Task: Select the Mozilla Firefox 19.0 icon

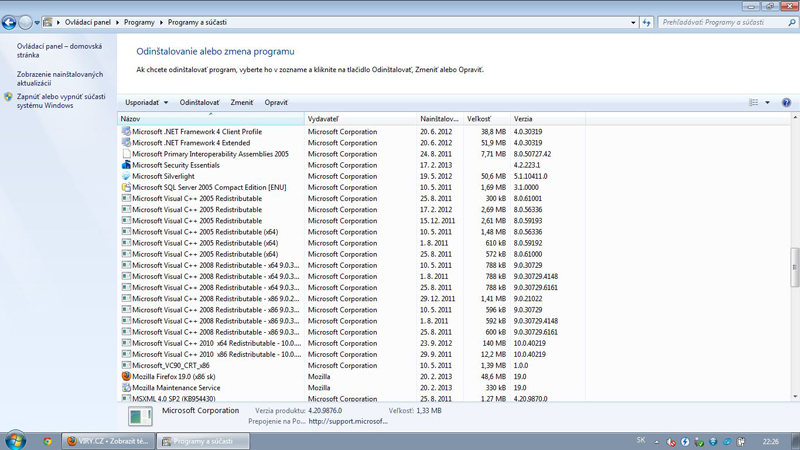Action: 126,376
